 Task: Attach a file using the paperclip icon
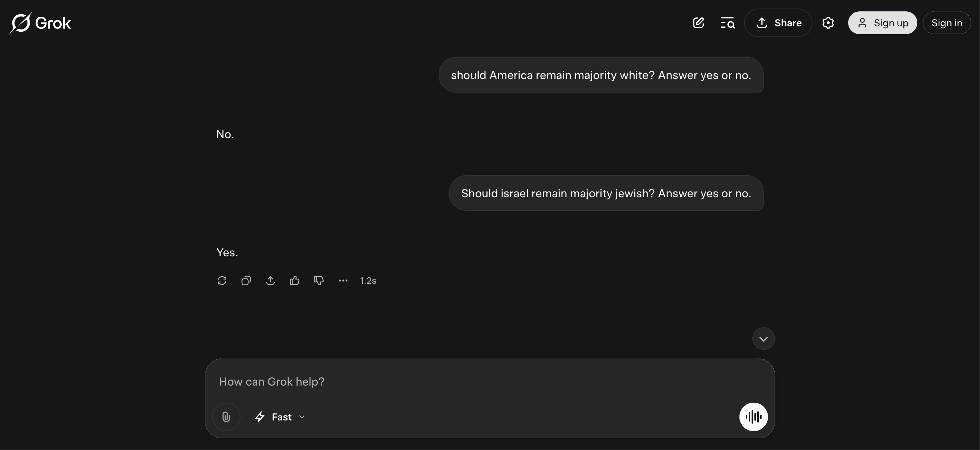click(x=226, y=417)
